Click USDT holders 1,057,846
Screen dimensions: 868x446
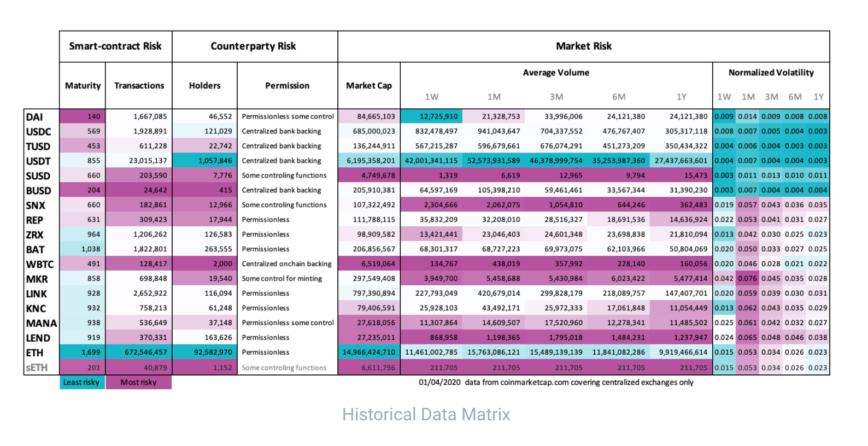coord(215,161)
